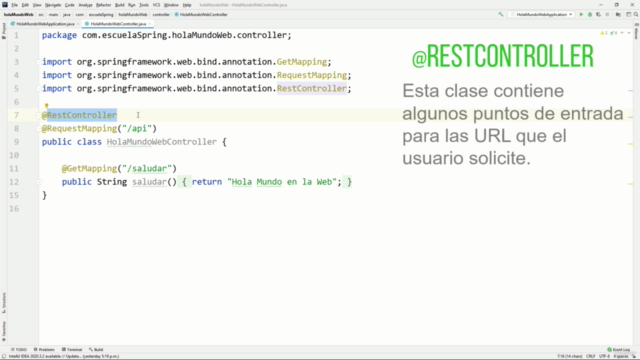Screen dimensions: 640x360
Task: Toggle fold marker at line 5 import end
Action: tap(38, 89)
